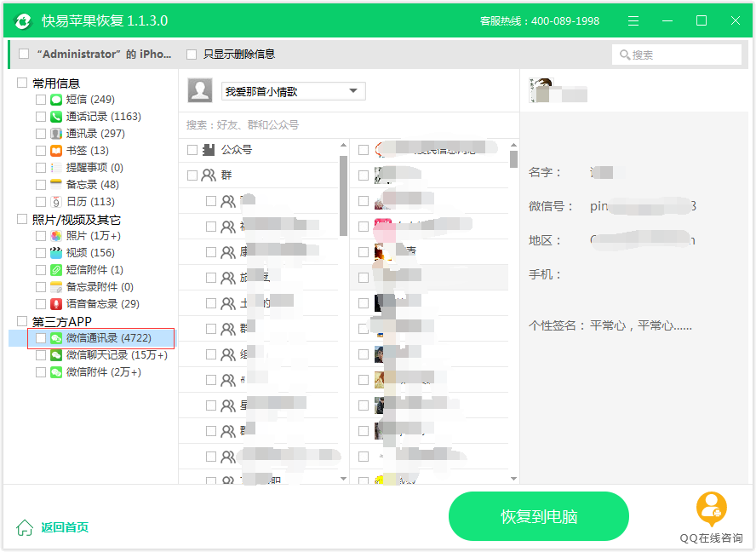The height and width of the screenshot is (552, 756).
Task: Select 日历 (113) entry
Action: pyautogui.click(x=90, y=202)
